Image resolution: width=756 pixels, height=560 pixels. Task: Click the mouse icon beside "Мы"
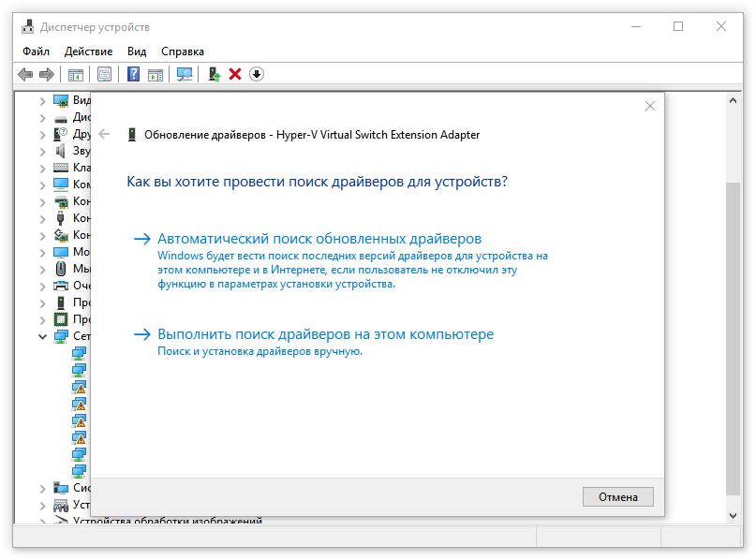[x=61, y=269]
